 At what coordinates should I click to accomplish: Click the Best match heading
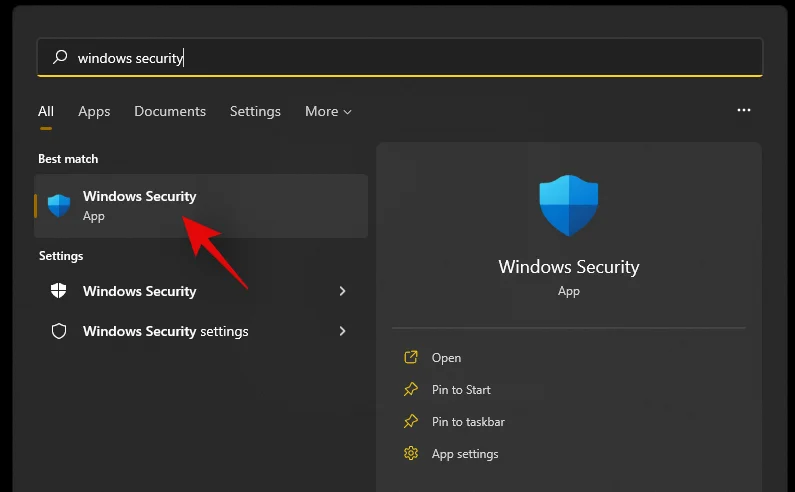pyautogui.click(x=68, y=159)
